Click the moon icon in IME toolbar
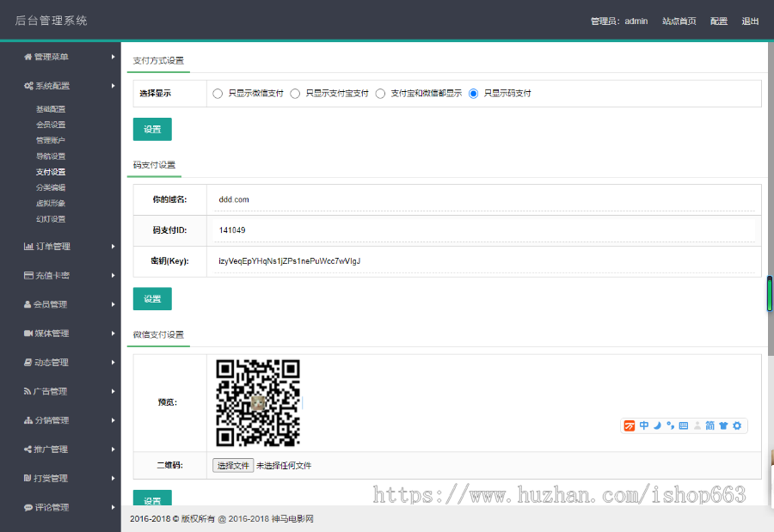The width and height of the screenshot is (774, 532). click(657, 425)
